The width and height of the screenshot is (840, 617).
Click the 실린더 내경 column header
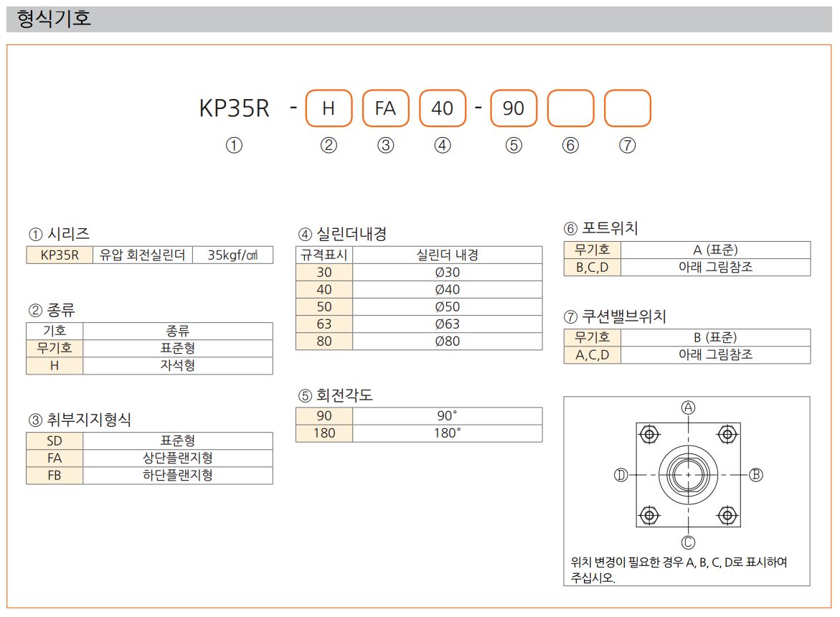(448, 255)
